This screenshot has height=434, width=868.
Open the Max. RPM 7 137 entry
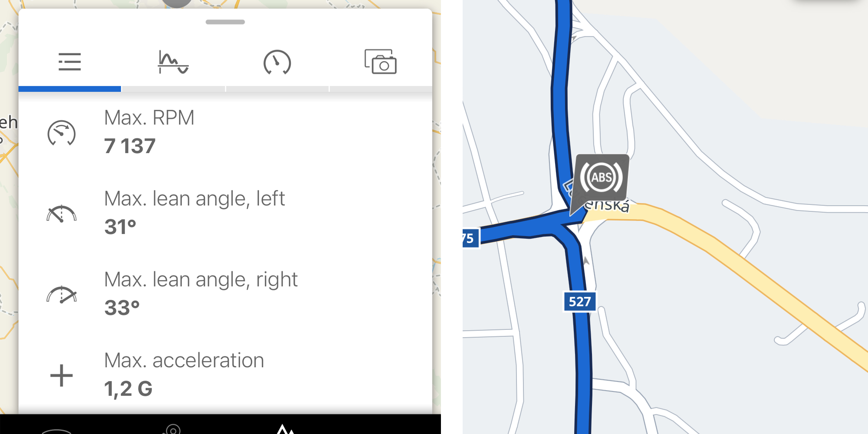pos(225,132)
